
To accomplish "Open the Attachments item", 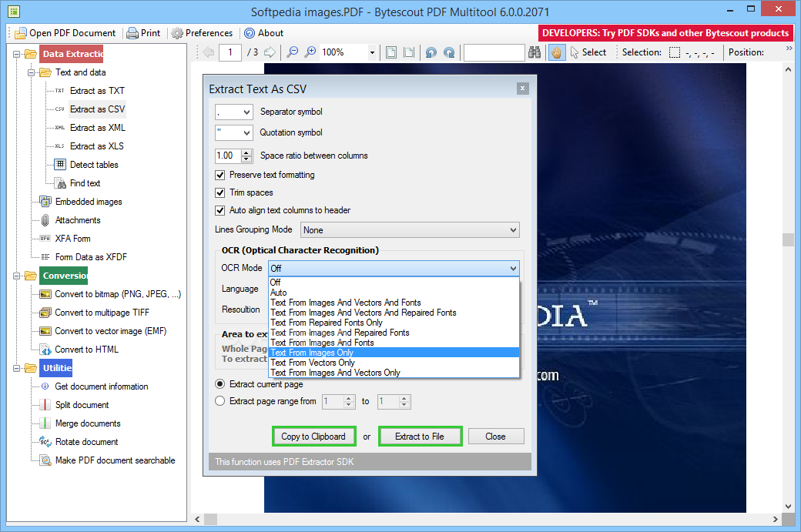I will tap(78, 220).
